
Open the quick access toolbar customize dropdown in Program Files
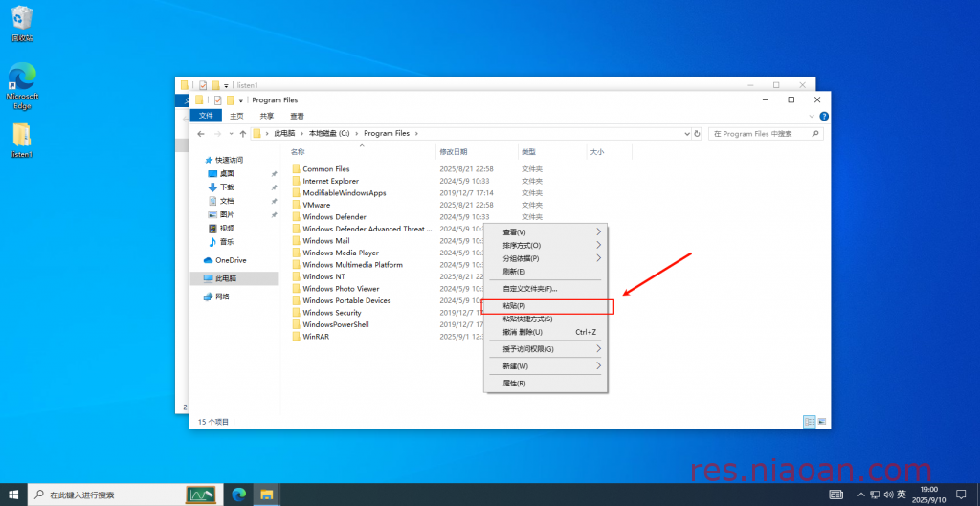tap(240, 100)
